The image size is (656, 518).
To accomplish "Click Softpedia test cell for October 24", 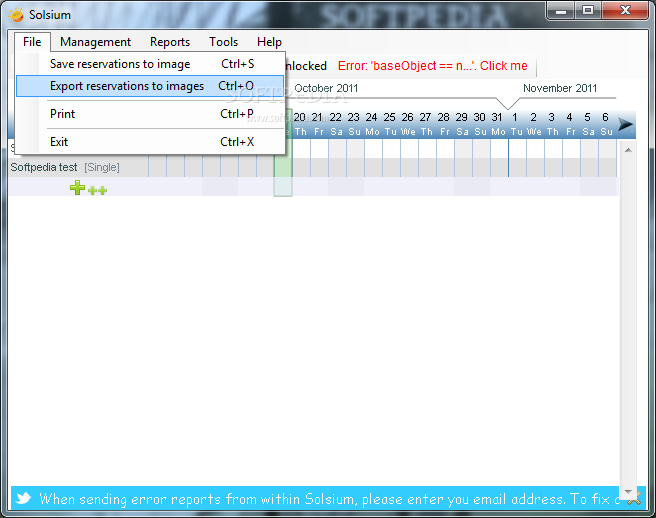I will [x=373, y=167].
